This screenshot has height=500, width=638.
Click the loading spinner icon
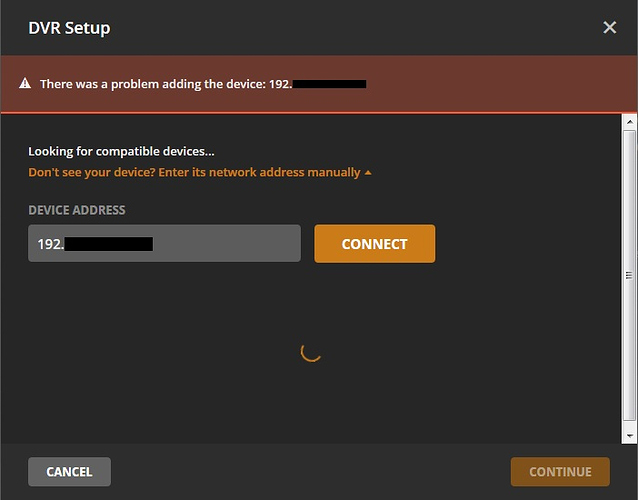(311, 351)
